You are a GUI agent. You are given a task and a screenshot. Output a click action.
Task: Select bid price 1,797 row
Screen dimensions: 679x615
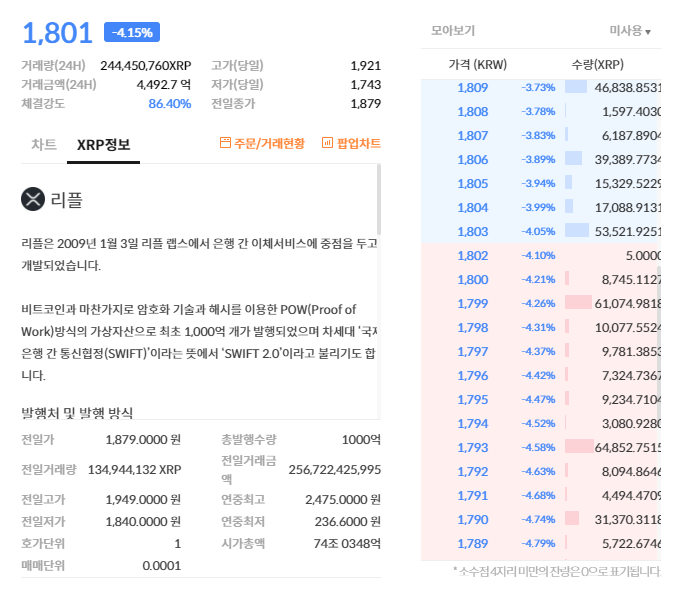(541, 351)
